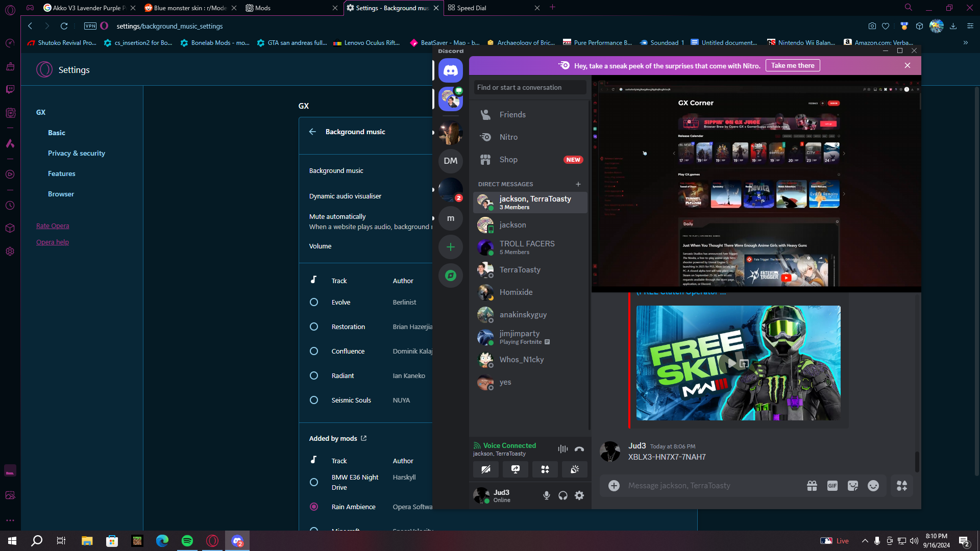The height and width of the screenshot is (551, 980).
Task: Select the Radiant track radio button
Action: [x=314, y=375]
